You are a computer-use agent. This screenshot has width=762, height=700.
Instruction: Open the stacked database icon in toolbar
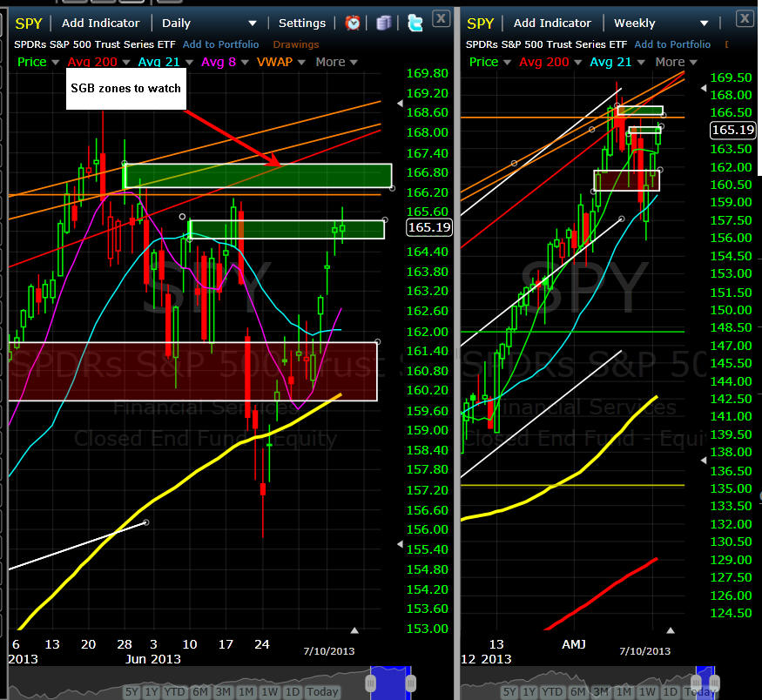[x=383, y=23]
